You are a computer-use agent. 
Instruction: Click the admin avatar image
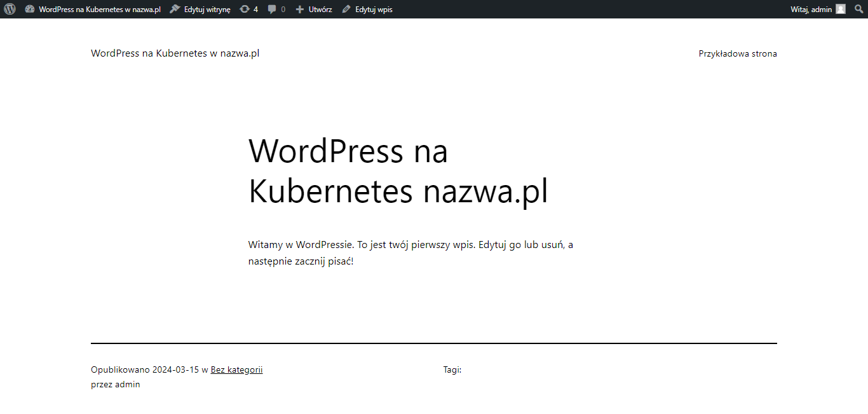click(x=841, y=9)
